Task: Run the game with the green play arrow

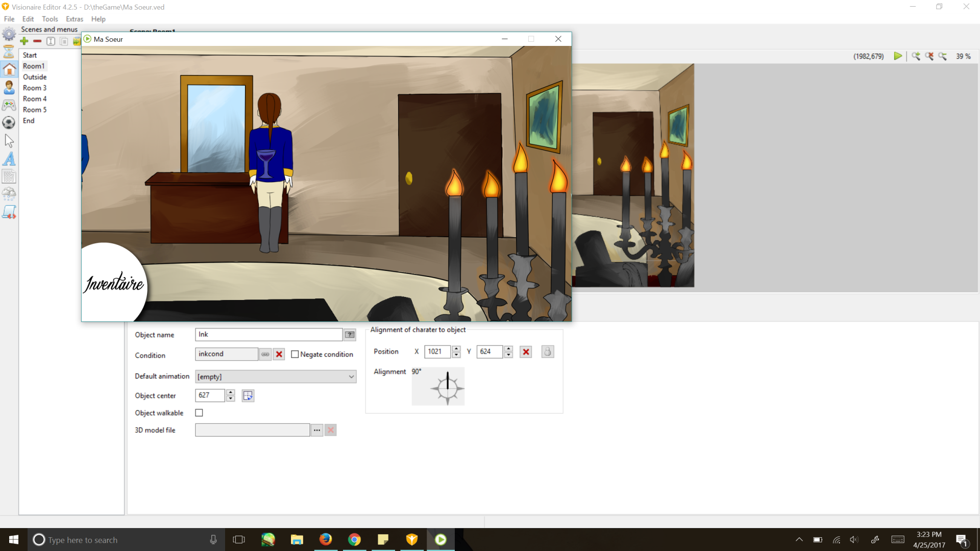Action: 898,56
